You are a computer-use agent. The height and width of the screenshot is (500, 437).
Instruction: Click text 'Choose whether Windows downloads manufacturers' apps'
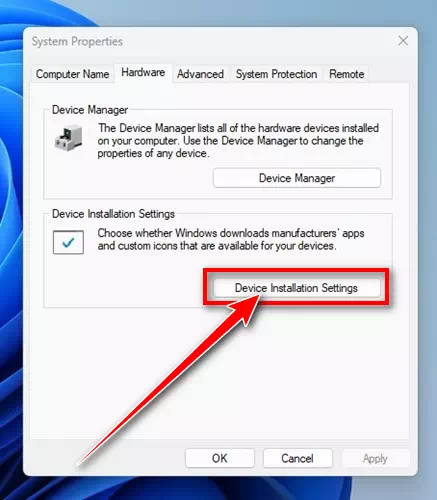pyautogui.click(x=231, y=233)
